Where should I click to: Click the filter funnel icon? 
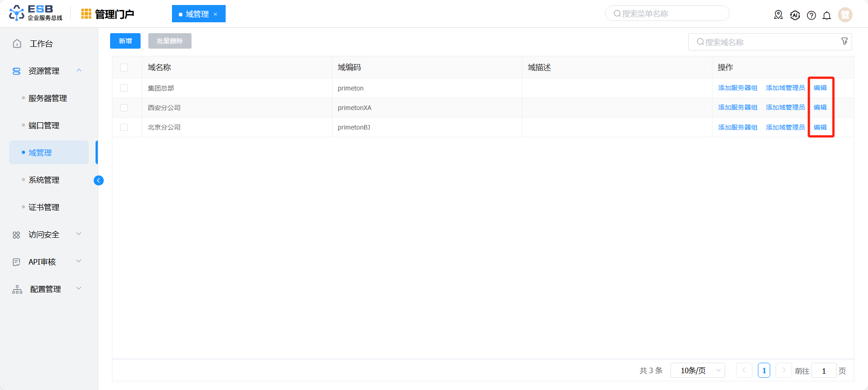844,41
